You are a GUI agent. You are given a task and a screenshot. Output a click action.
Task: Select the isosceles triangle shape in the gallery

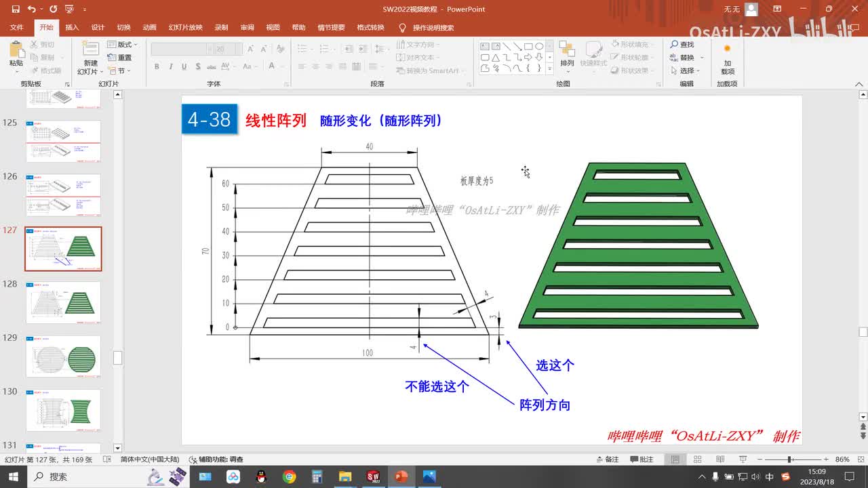pos(496,58)
